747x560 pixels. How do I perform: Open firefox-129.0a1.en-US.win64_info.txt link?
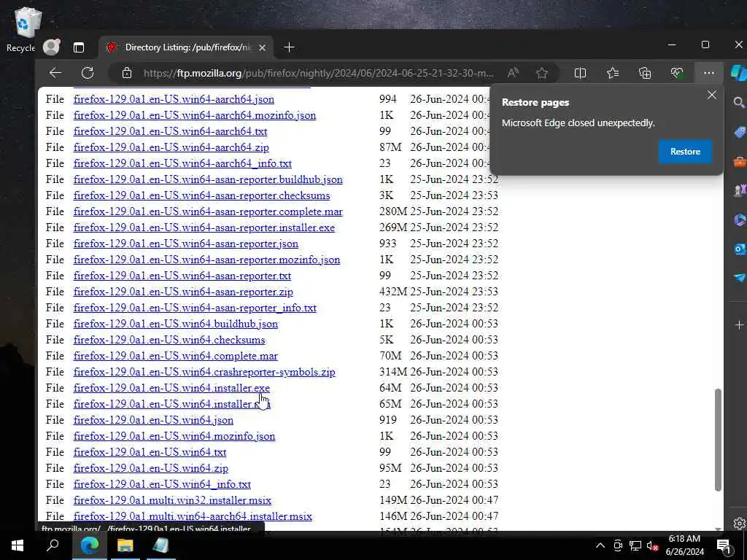click(x=162, y=484)
